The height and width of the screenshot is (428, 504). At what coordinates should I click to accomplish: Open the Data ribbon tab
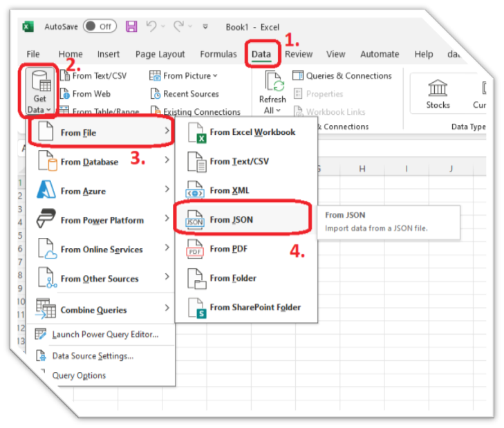click(x=261, y=54)
